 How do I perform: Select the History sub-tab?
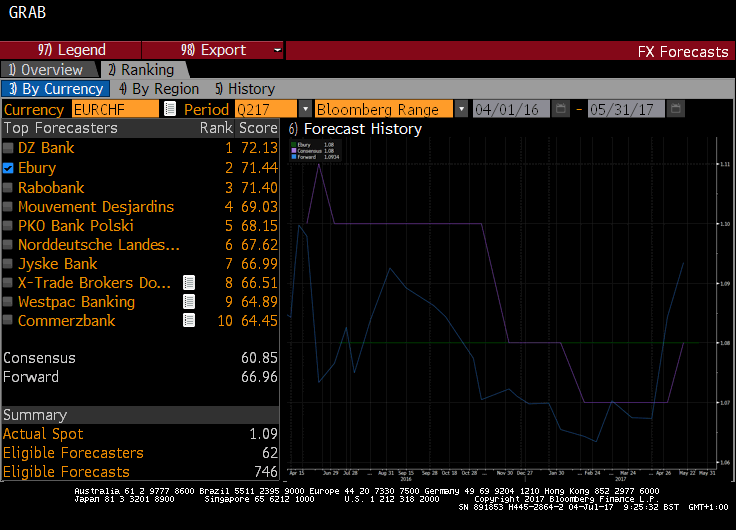245,89
